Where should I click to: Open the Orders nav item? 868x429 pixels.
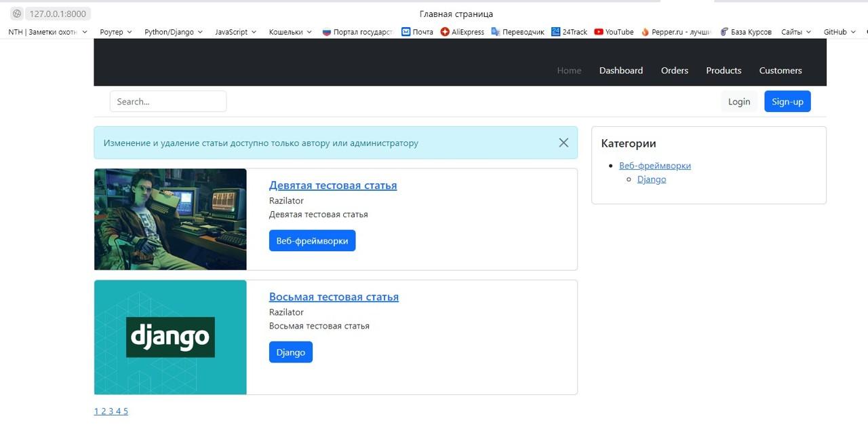(x=675, y=71)
